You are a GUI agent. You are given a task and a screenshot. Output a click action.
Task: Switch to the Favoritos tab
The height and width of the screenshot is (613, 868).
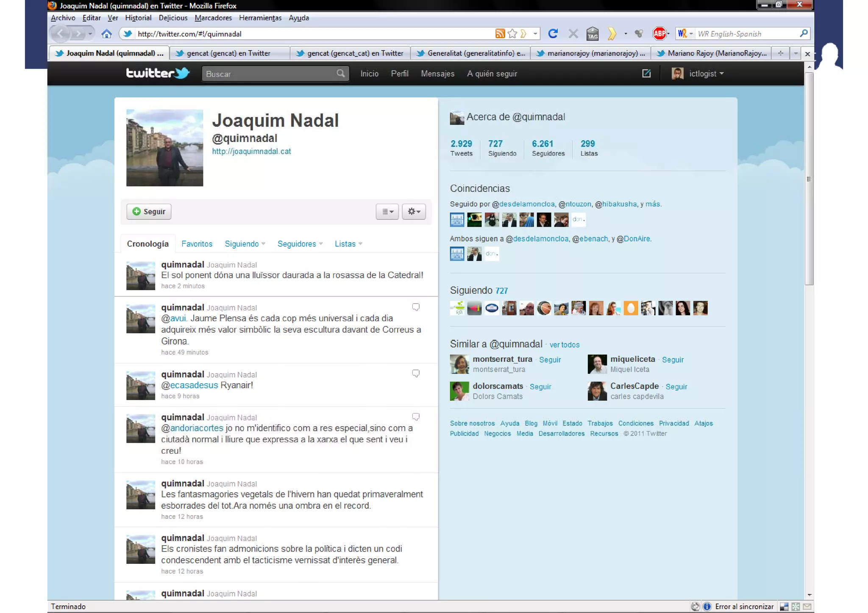(197, 244)
